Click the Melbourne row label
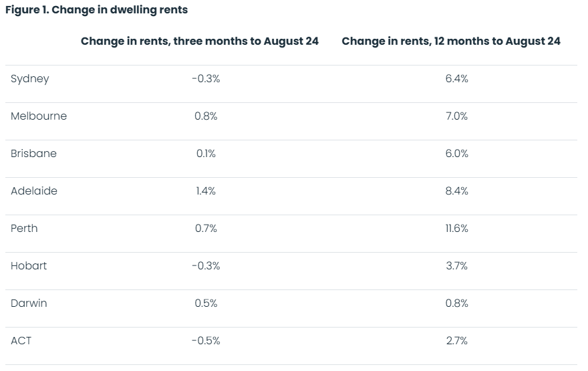 tap(39, 116)
